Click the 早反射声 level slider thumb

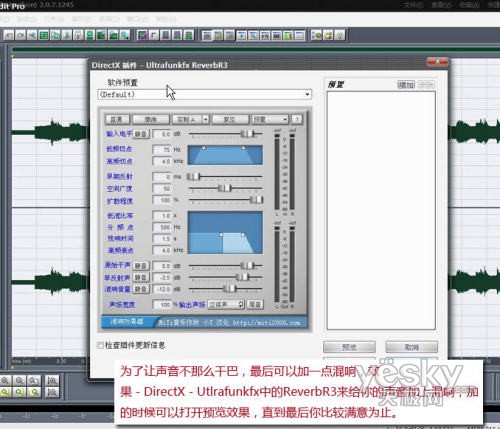tap(242, 277)
